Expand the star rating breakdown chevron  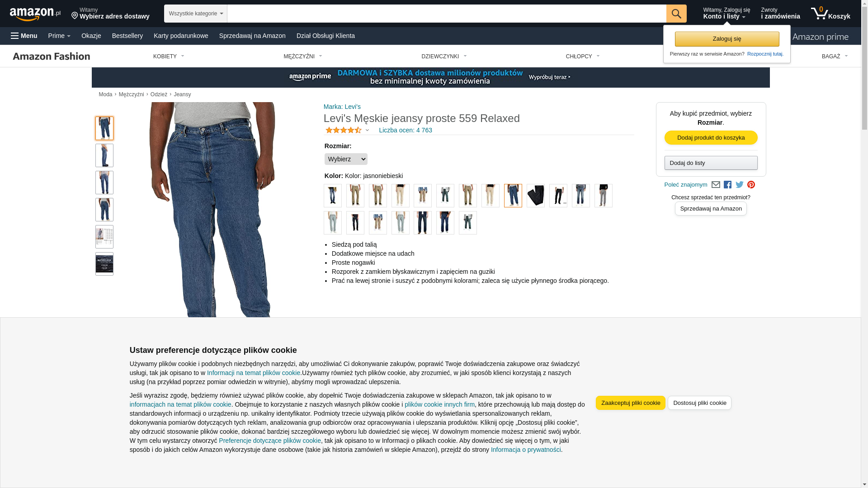tap(367, 131)
